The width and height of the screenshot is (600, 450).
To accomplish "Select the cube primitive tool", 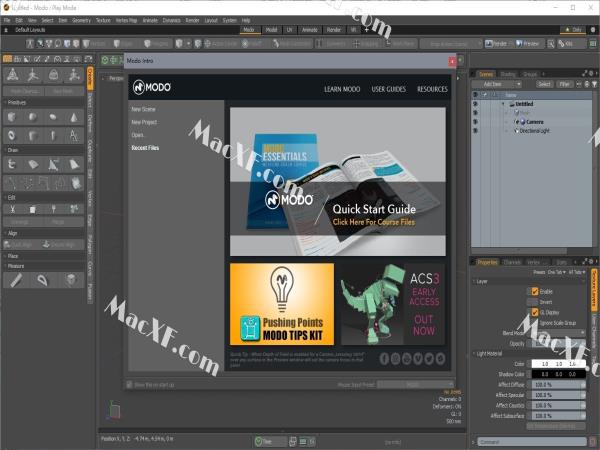I will pyautogui.click(x=12, y=117).
